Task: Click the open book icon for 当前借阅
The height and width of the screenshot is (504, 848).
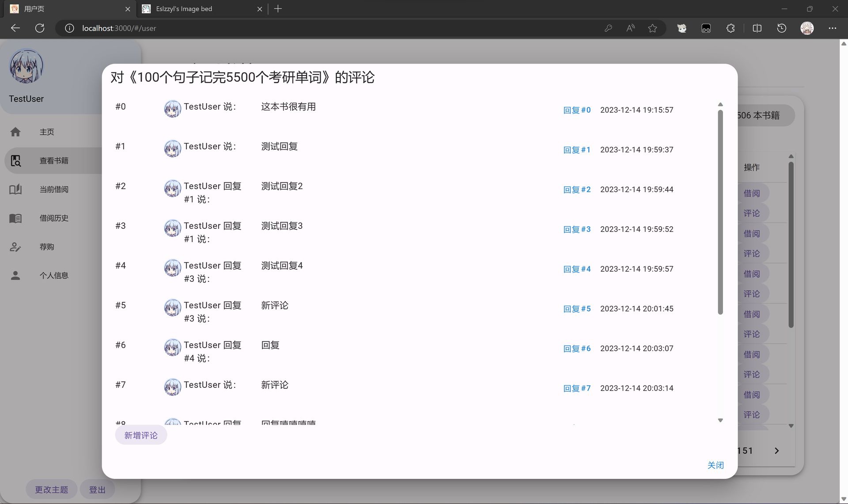Action: pyautogui.click(x=15, y=189)
